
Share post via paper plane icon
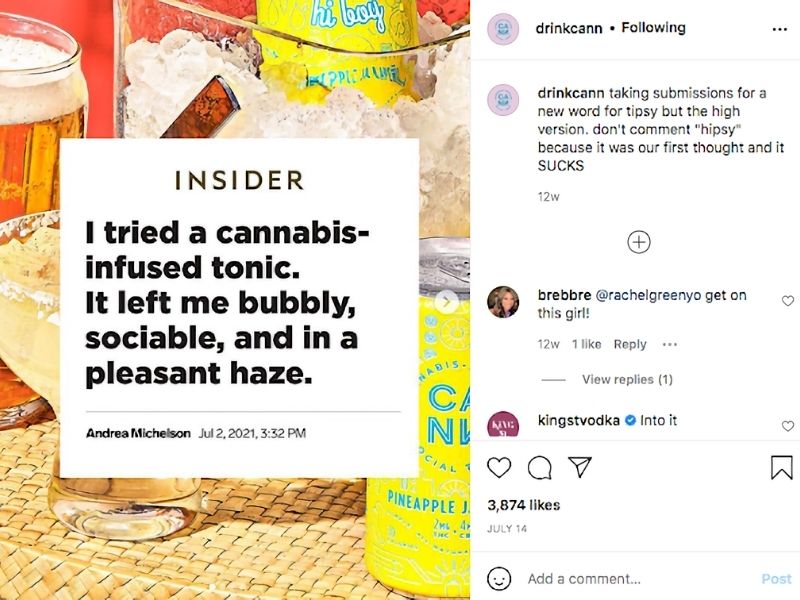580,467
